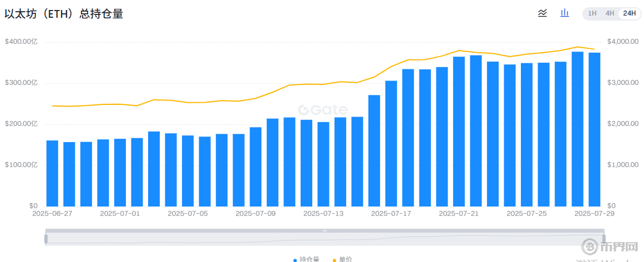Click the $400.00亿 axis label

(x=21, y=42)
